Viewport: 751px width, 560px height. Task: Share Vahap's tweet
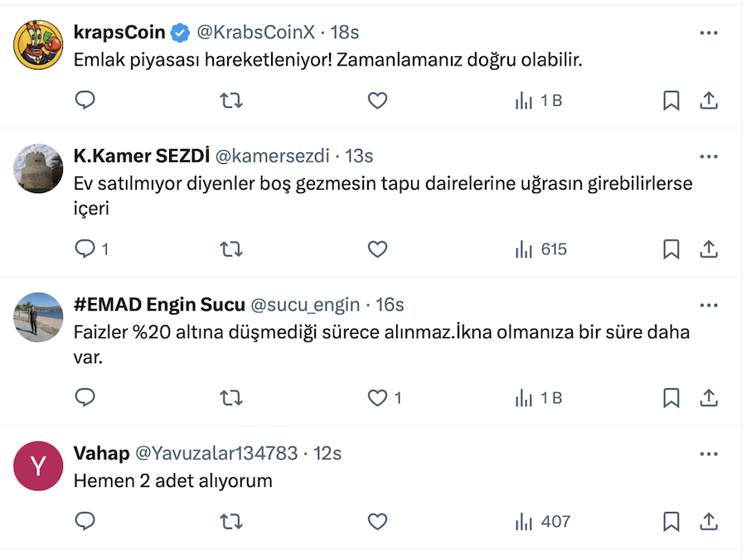709,522
